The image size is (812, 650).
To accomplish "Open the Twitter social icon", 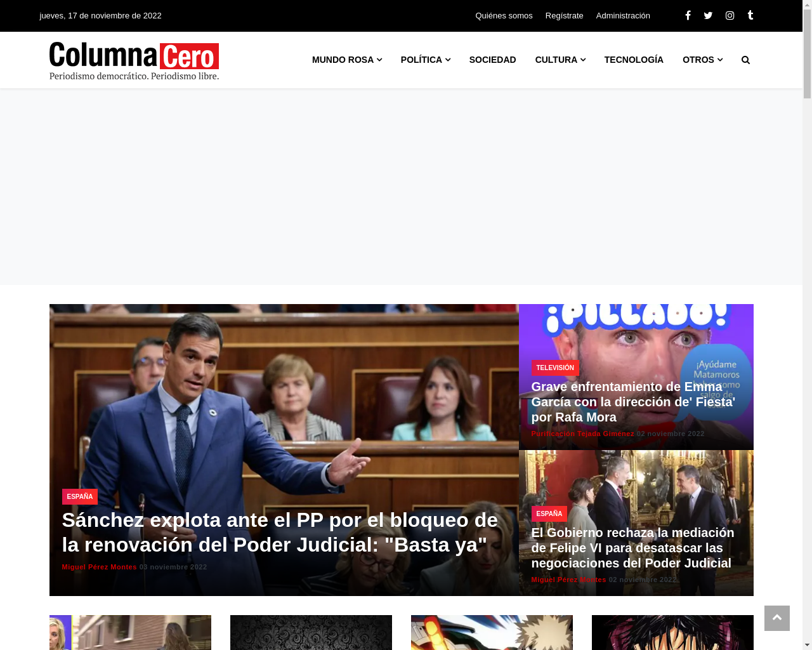I will tap(708, 15).
